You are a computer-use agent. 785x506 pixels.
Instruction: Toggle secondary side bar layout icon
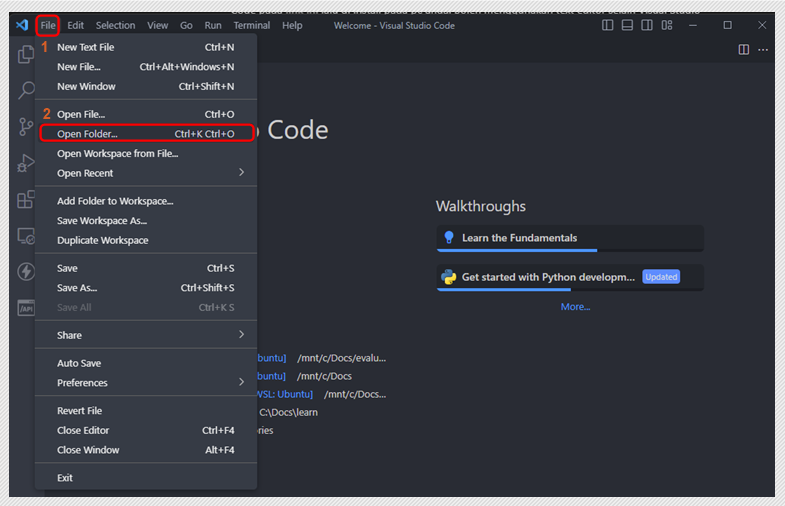click(x=647, y=25)
